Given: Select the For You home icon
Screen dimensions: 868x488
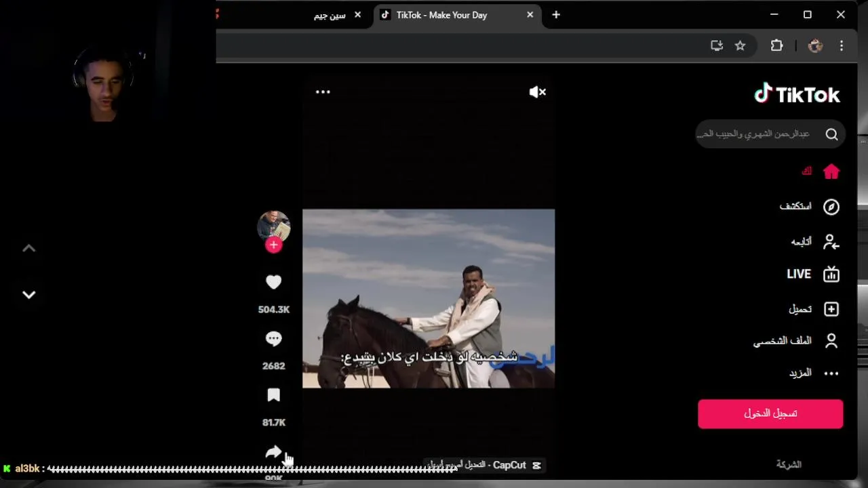Looking at the screenshot, I should (831, 171).
